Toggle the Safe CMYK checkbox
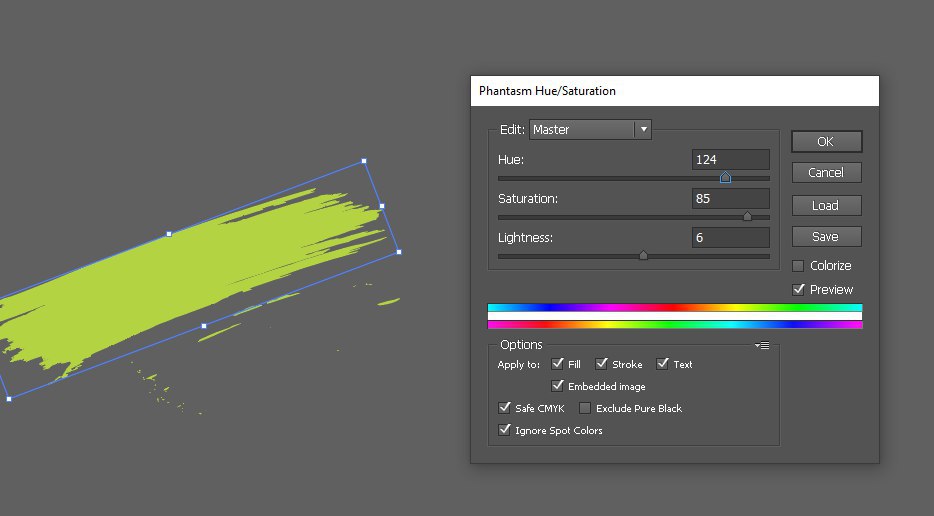Image resolution: width=934 pixels, height=516 pixels. point(505,408)
